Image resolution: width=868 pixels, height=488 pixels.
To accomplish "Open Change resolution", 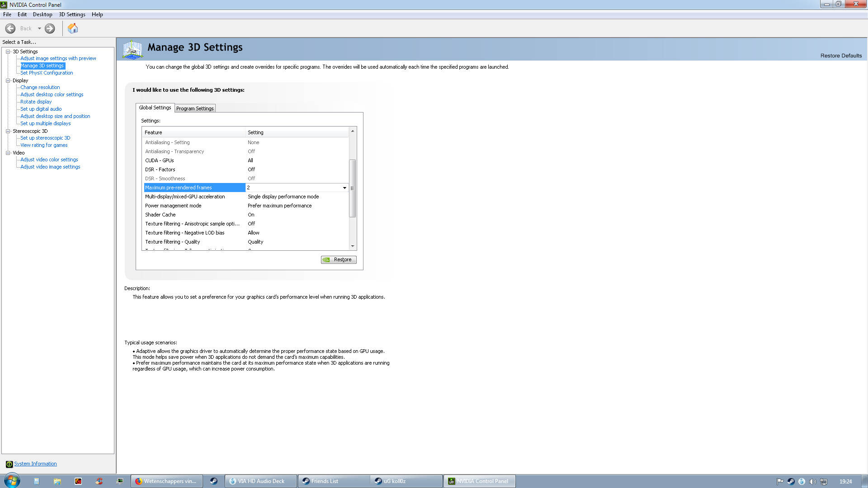I will click(40, 87).
